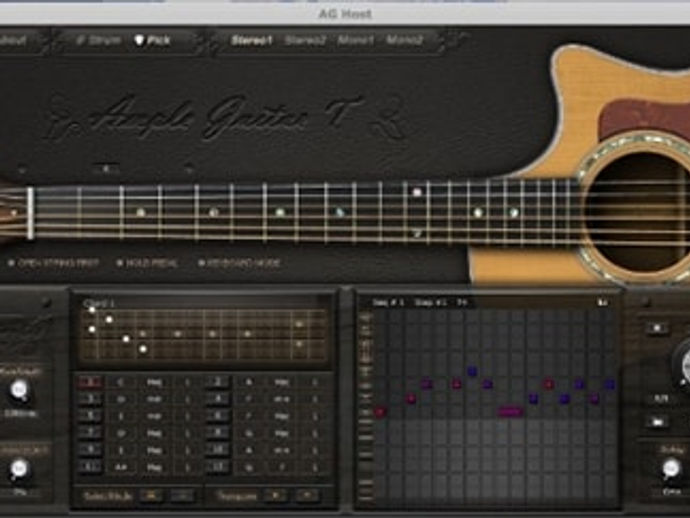Choose the Mono1 mic mode
Screen dimensions: 690x518
point(356,40)
